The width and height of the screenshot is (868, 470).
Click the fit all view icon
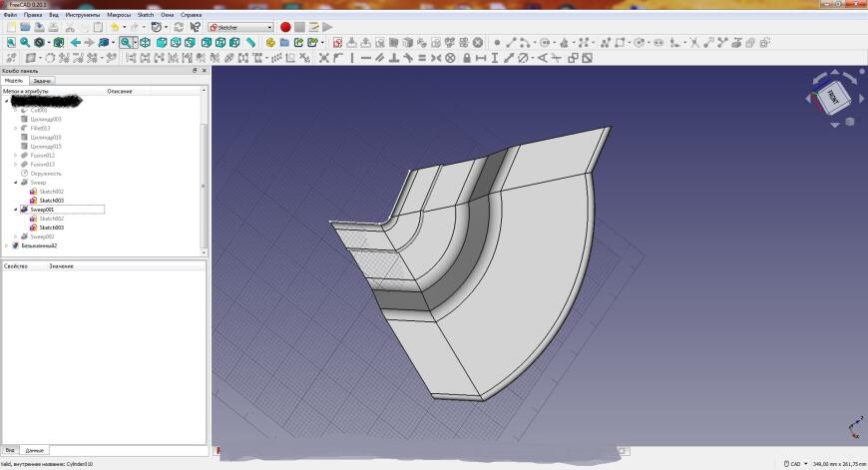coord(10,43)
